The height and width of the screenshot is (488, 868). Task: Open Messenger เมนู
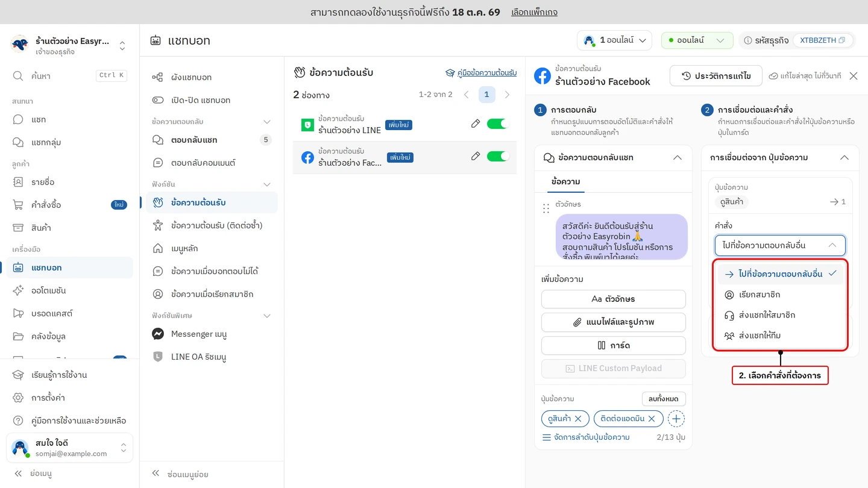point(212,334)
